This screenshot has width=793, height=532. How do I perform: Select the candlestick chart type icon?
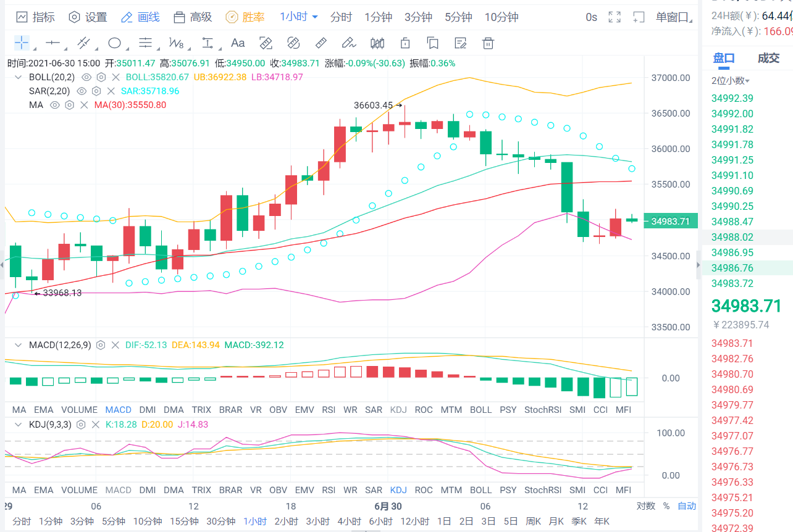(377, 43)
